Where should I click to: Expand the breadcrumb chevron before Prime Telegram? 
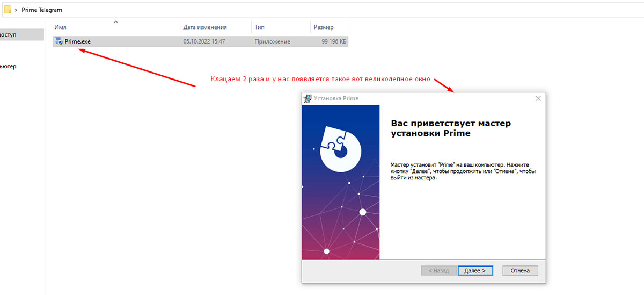[16, 10]
